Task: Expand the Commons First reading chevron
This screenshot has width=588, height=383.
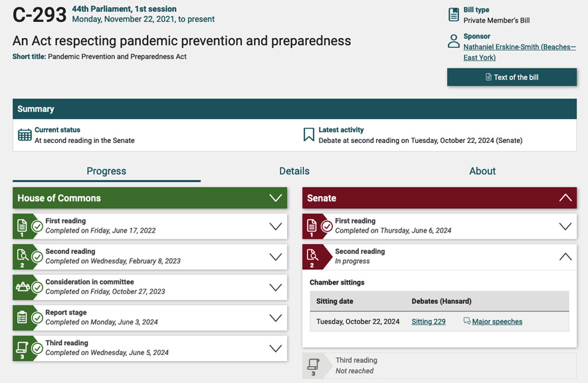Action: pyautogui.click(x=275, y=226)
